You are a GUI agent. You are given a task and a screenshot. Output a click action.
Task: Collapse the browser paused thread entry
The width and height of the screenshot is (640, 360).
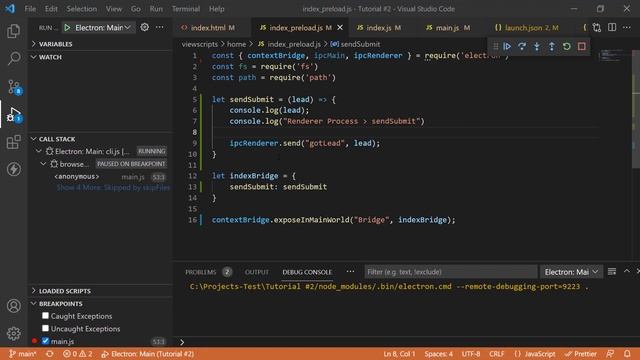click(x=43, y=164)
